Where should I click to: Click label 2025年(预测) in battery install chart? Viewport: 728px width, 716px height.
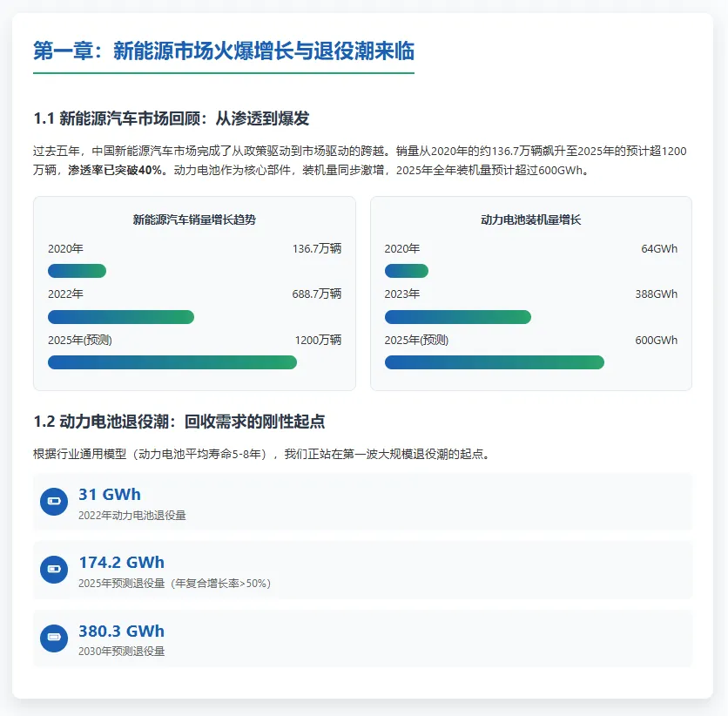pos(416,341)
